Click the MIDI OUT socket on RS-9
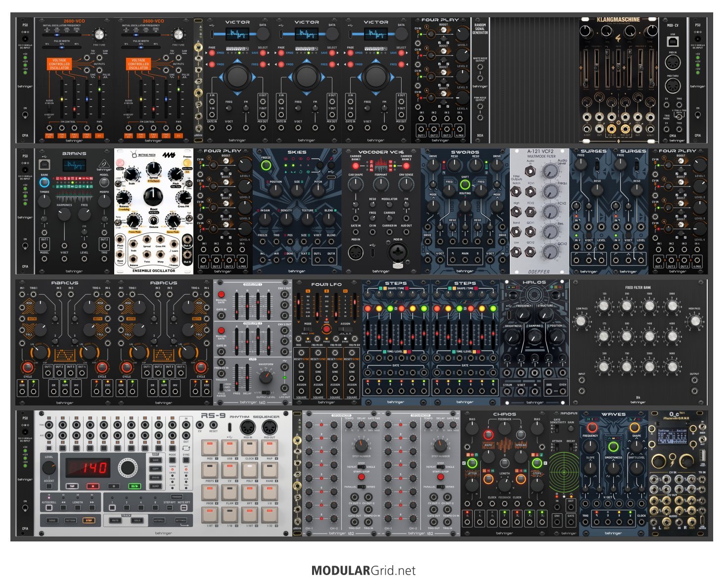728x581 pixels. (x=269, y=428)
